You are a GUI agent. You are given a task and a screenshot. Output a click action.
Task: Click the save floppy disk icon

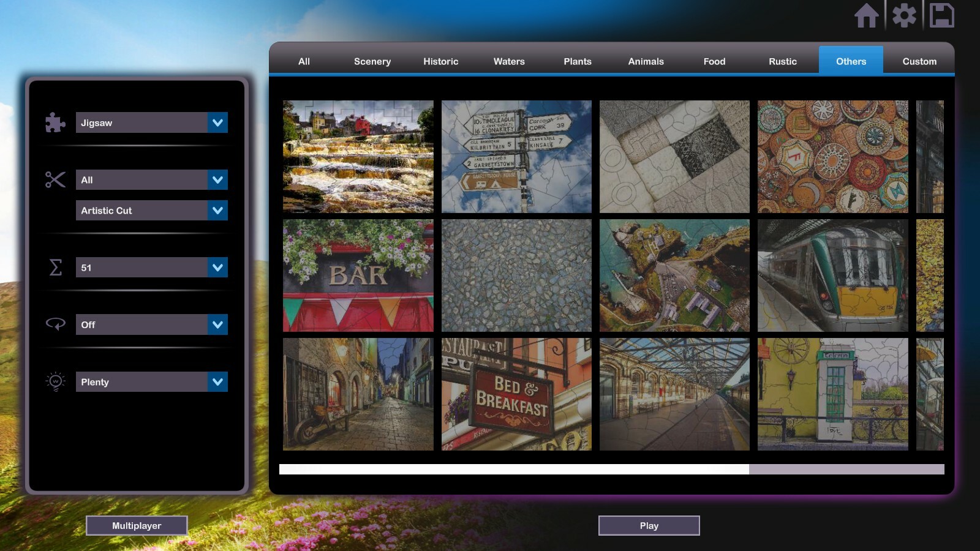point(943,17)
